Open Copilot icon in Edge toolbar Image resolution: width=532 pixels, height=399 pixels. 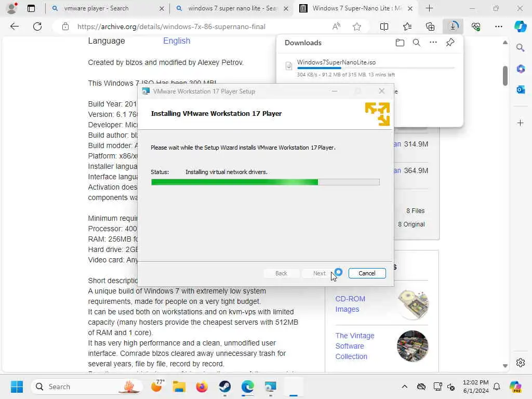pos(520,26)
